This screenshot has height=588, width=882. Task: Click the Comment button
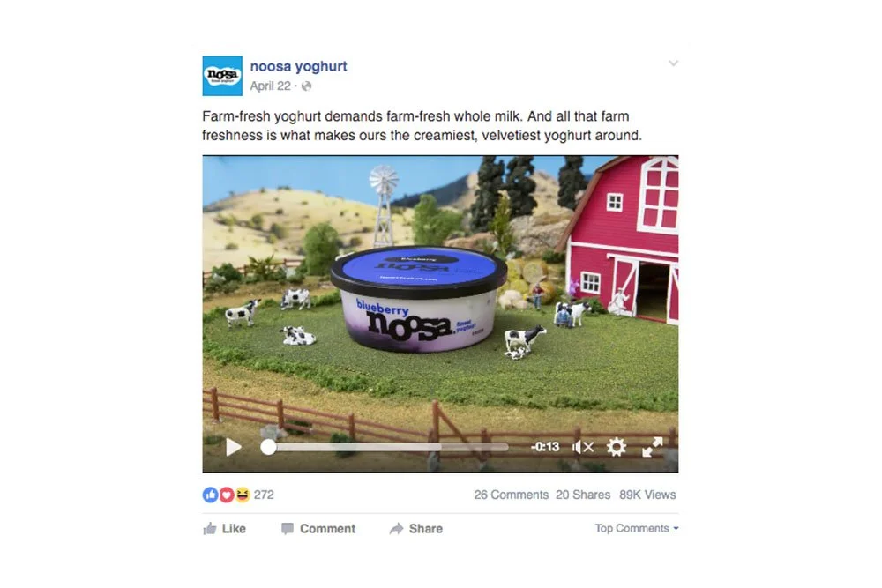(x=318, y=528)
